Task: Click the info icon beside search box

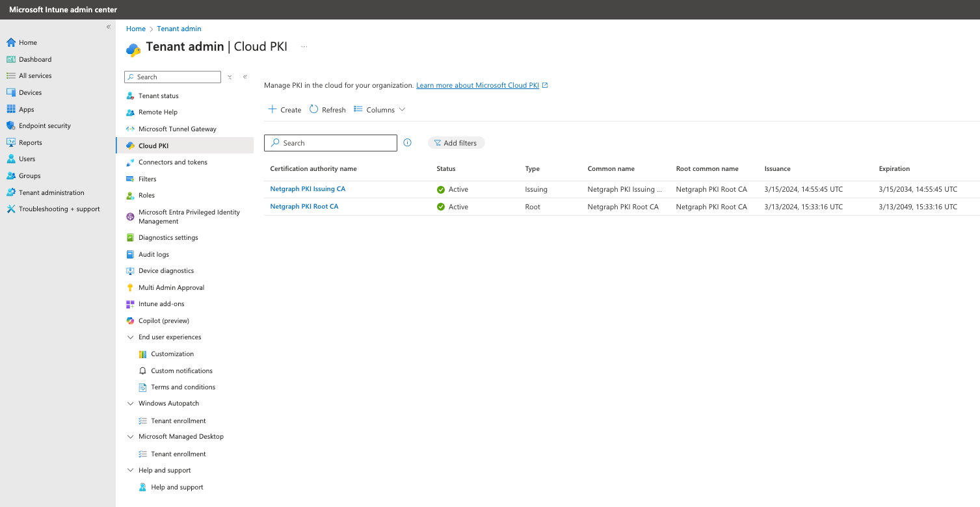Action: point(408,143)
